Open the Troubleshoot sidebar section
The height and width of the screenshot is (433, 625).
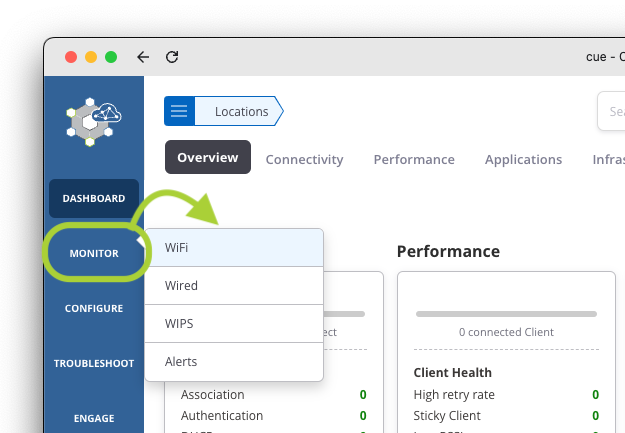(x=94, y=363)
